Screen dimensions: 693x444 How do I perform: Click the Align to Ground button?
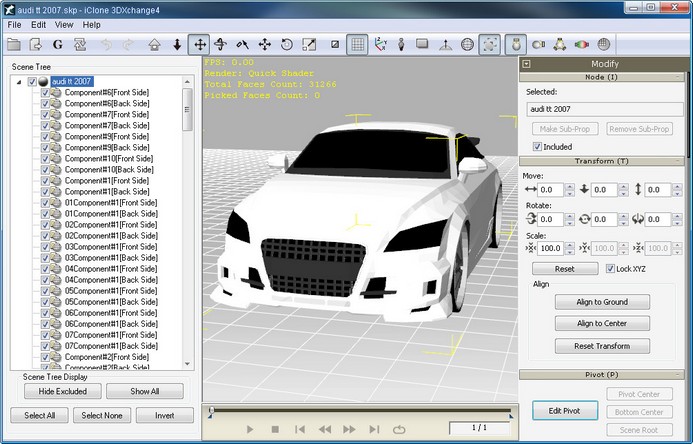click(602, 302)
